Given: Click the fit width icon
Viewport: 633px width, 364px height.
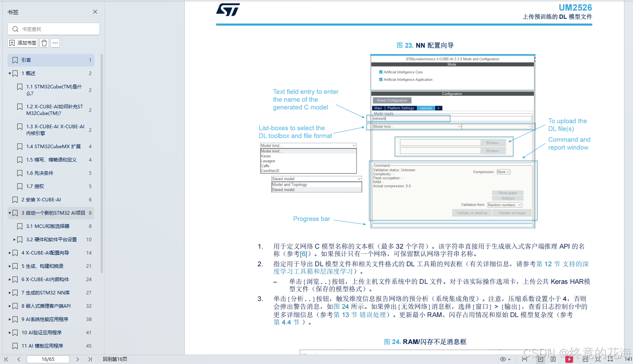Looking at the screenshot, I should (x=610, y=359).
